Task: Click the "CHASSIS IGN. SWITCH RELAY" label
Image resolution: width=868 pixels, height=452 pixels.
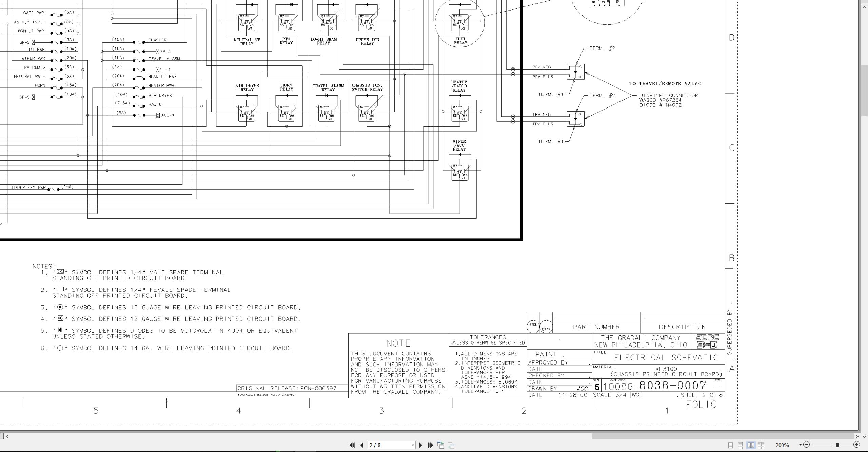Action: point(367,87)
